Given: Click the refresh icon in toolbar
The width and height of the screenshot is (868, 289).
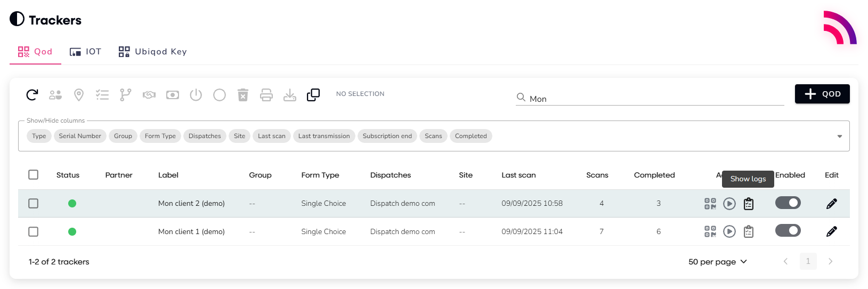Looking at the screenshot, I should [32, 95].
